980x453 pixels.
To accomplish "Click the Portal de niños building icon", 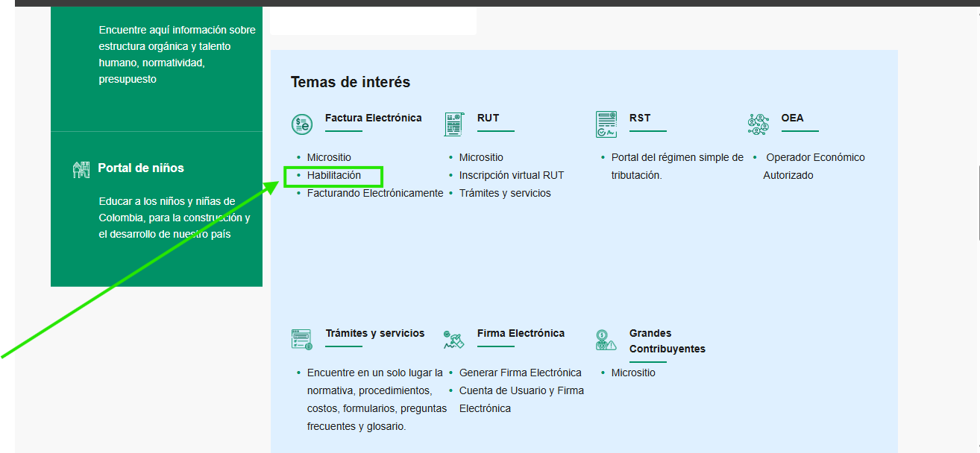I will point(81,169).
